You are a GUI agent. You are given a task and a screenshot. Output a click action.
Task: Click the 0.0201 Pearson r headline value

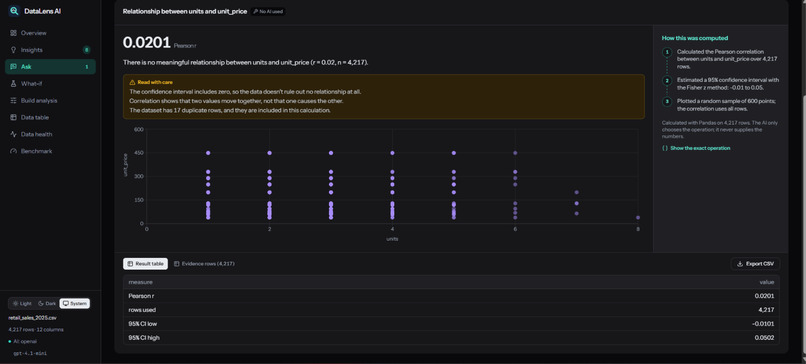(x=146, y=43)
